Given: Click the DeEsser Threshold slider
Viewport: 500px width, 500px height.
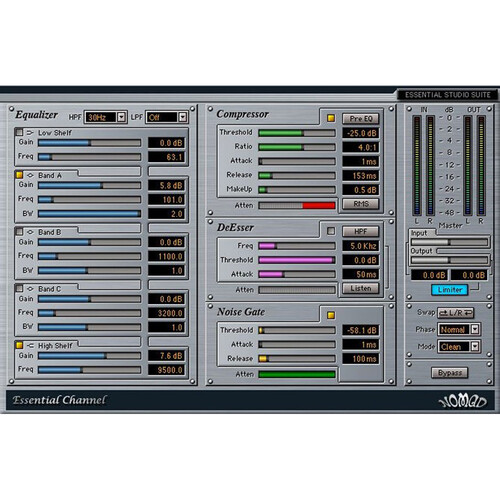Looking at the screenshot, I should (x=297, y=260).
